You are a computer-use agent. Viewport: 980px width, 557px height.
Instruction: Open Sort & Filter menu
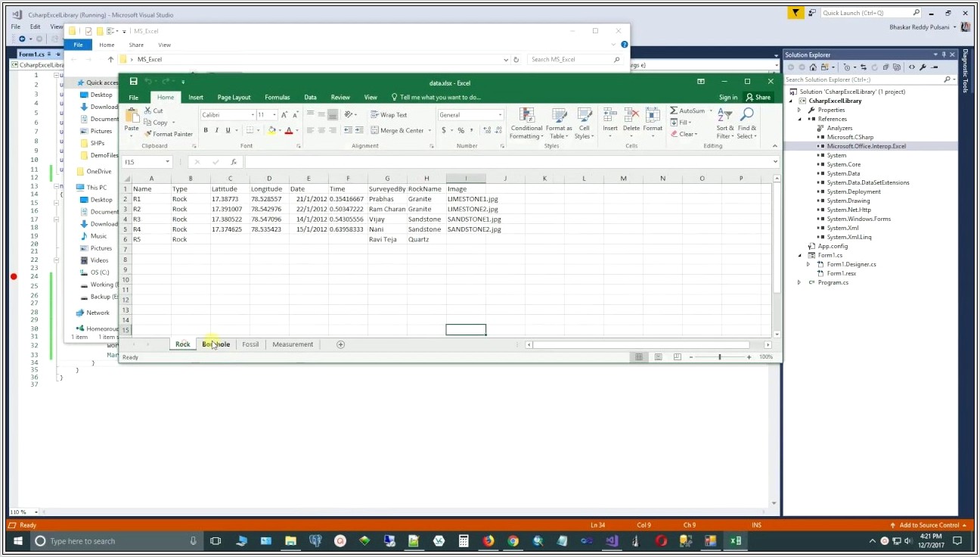click(x=724, y=123)
